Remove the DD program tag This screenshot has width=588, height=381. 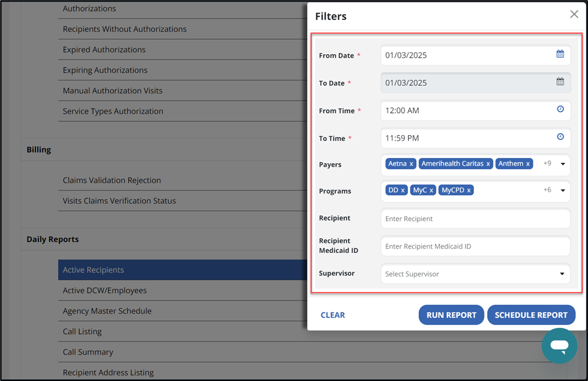[403, 190]
